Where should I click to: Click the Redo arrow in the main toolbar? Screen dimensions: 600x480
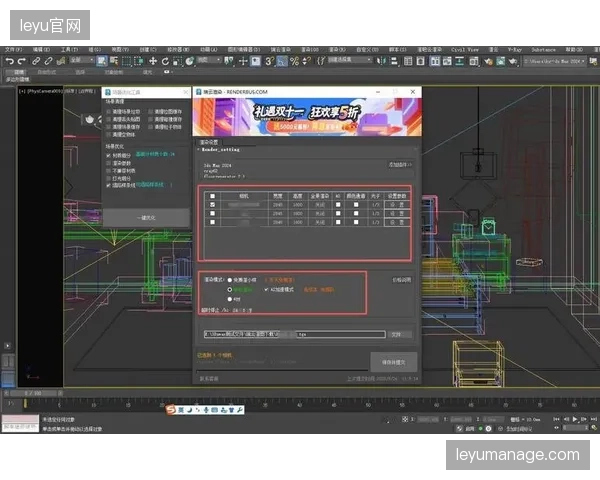click(x=22, y=61)
